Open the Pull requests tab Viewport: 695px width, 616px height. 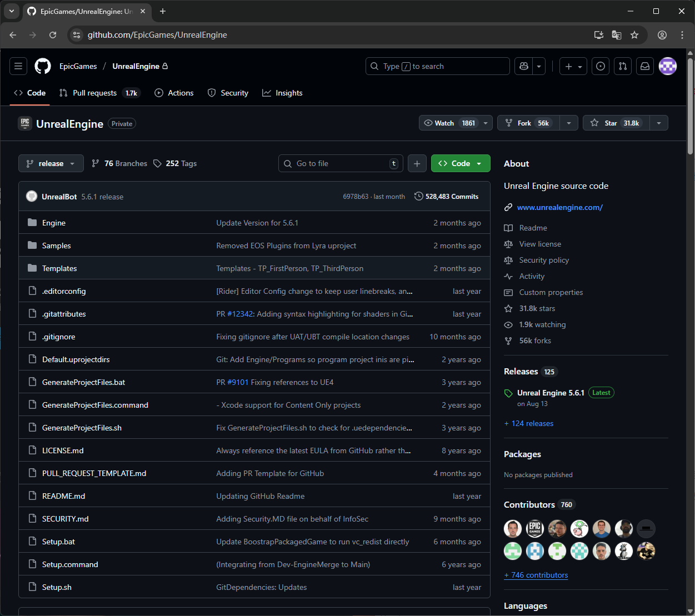click(99, 93)
